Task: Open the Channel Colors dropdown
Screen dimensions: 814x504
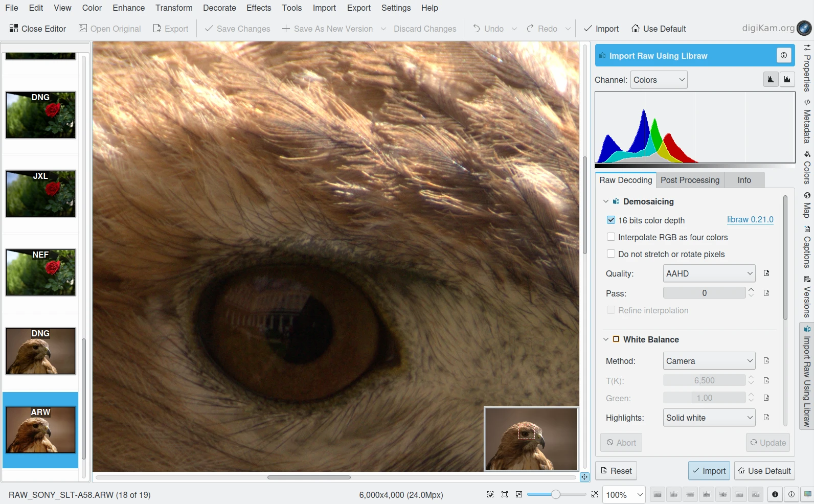Action: click(659, 80)
